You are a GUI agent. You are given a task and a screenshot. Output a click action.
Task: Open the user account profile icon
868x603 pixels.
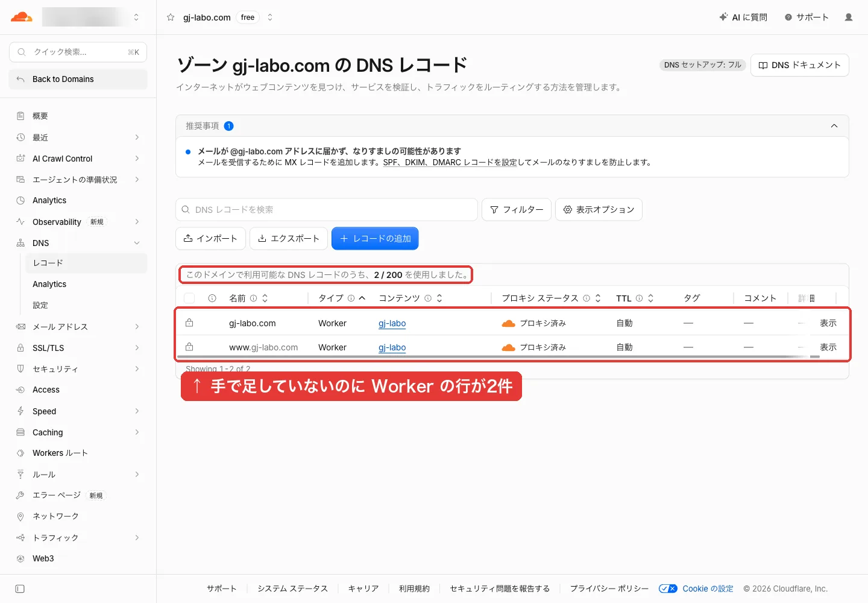(849, 17)
